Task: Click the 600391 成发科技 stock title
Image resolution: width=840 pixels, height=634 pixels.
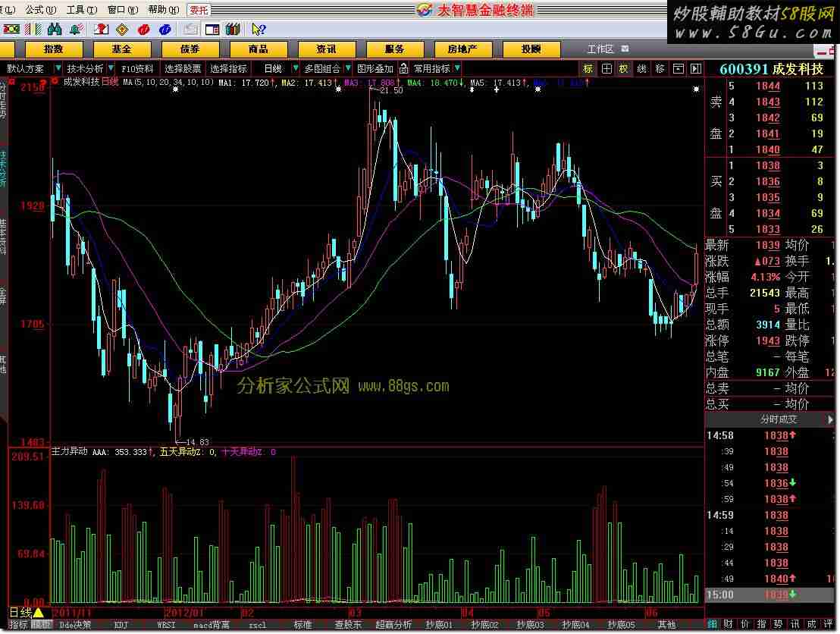Action: point(771,69)
